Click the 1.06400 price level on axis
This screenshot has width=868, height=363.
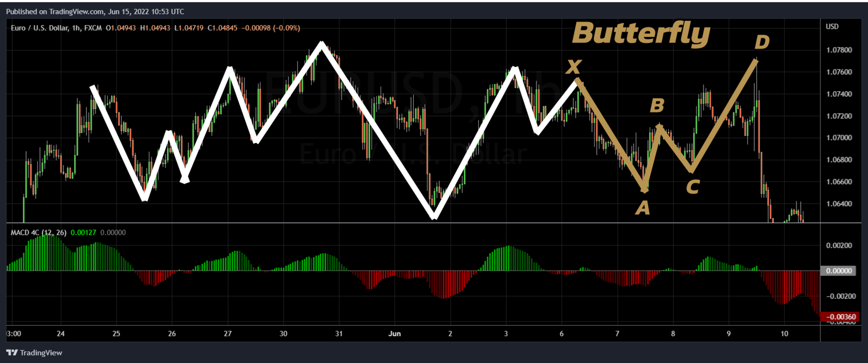(839, 204)
